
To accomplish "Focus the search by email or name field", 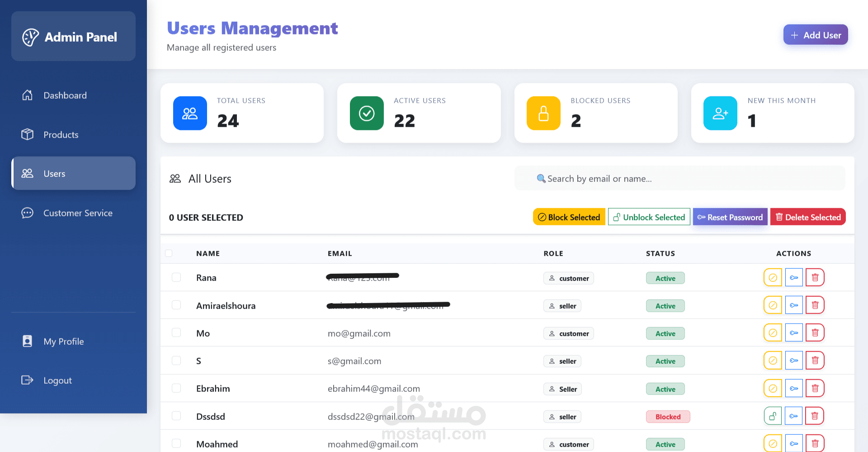I will [680, 178].
